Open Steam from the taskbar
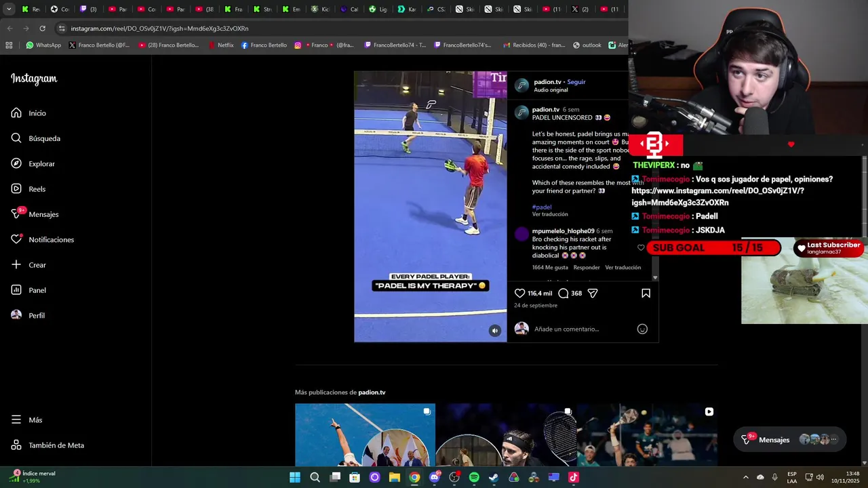The width and height of the screenshot is (868, 488). [x=494, y=477]
